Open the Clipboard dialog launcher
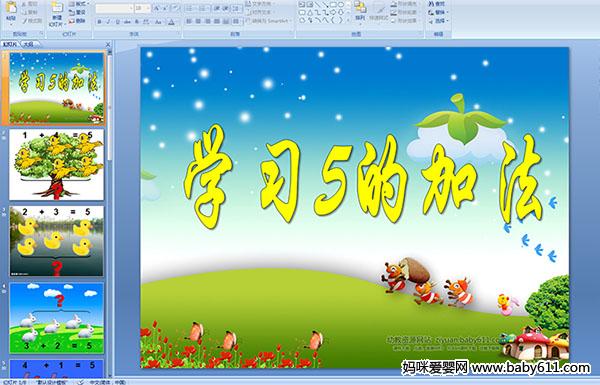Viewport: 600px width, 385px height. click(x=41, y=34)
